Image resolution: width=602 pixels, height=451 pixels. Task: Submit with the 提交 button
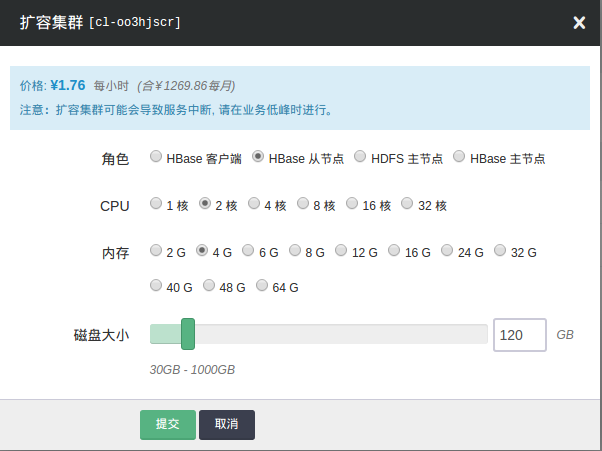(167, 424)
